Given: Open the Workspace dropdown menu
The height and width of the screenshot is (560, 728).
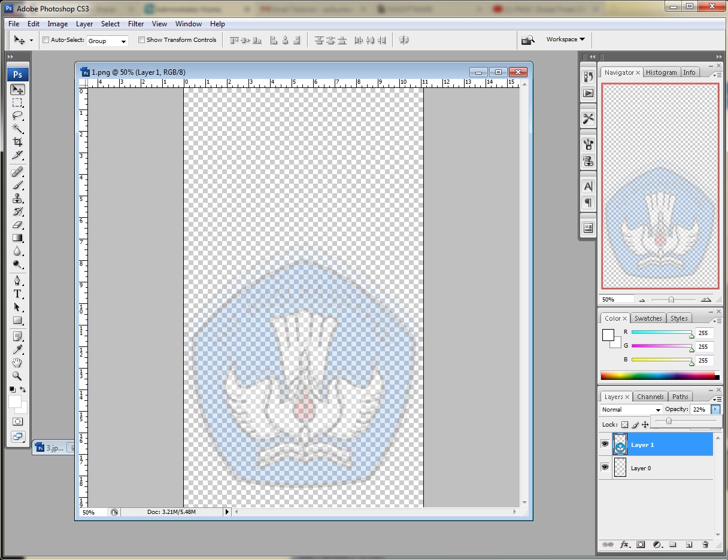Looking at the screenshot, I should tap(565, 39).
